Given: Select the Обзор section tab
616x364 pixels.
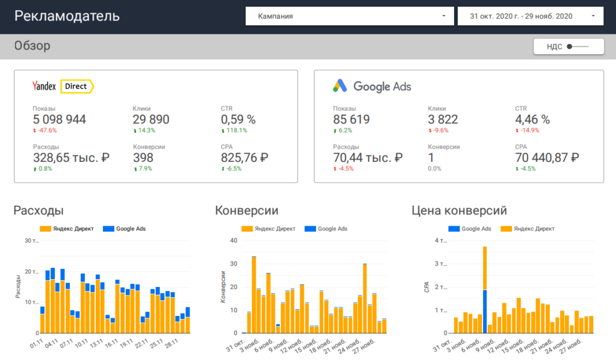Looking at the screenshot, I should [32, 46].
